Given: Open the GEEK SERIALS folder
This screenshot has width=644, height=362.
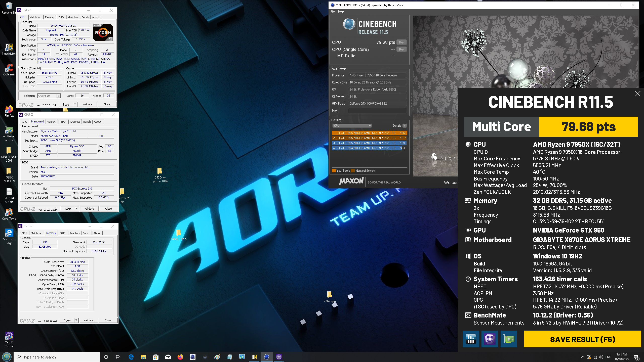Looking at the screenshot, I should pyautogui.click(x=9, y=175).
